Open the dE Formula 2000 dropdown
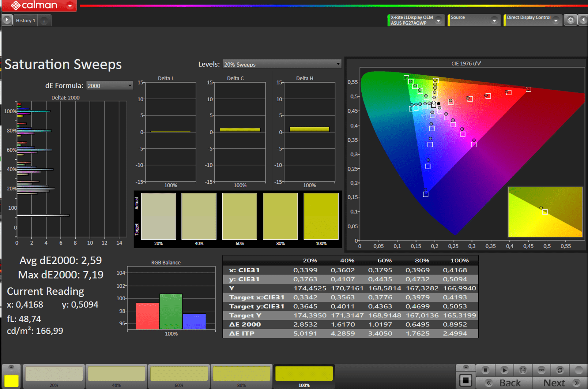The height and width of the screenshot is (389, 588). (109, 86)
